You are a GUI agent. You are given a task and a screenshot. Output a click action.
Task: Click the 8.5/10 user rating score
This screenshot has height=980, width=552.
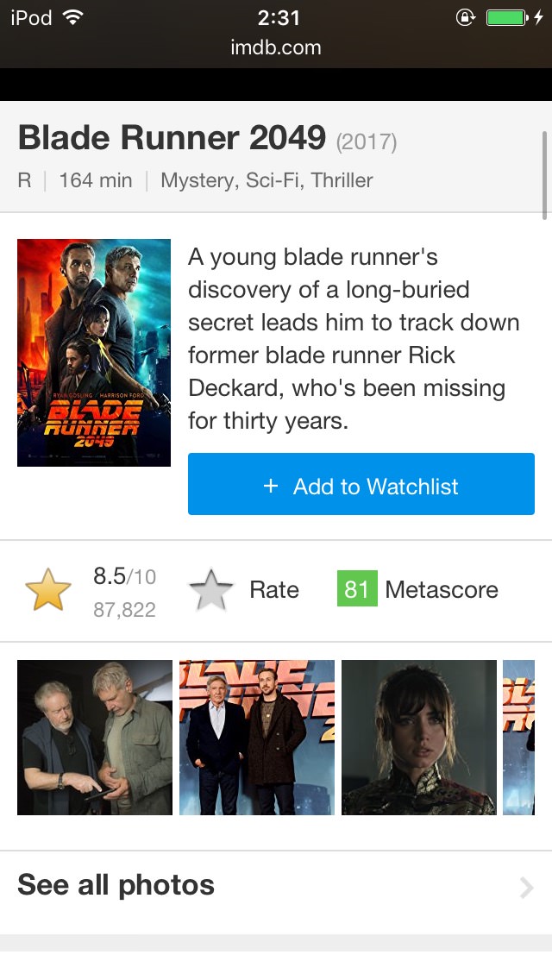tap(124, 576)
